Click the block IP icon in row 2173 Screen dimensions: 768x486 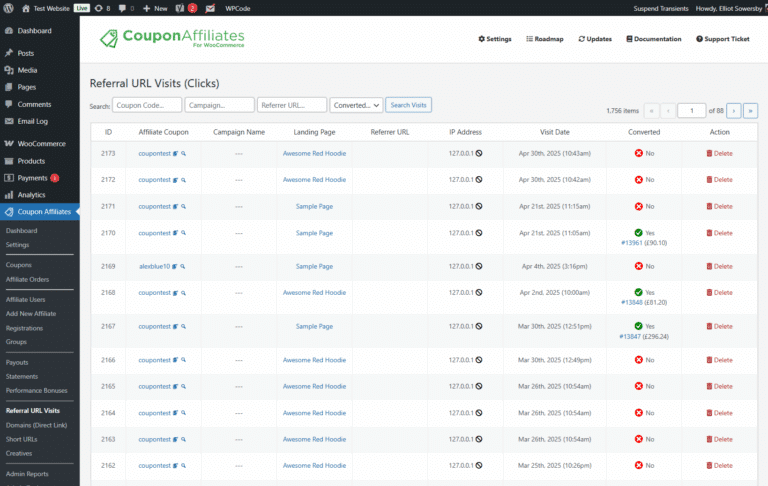tap(479, 153)
